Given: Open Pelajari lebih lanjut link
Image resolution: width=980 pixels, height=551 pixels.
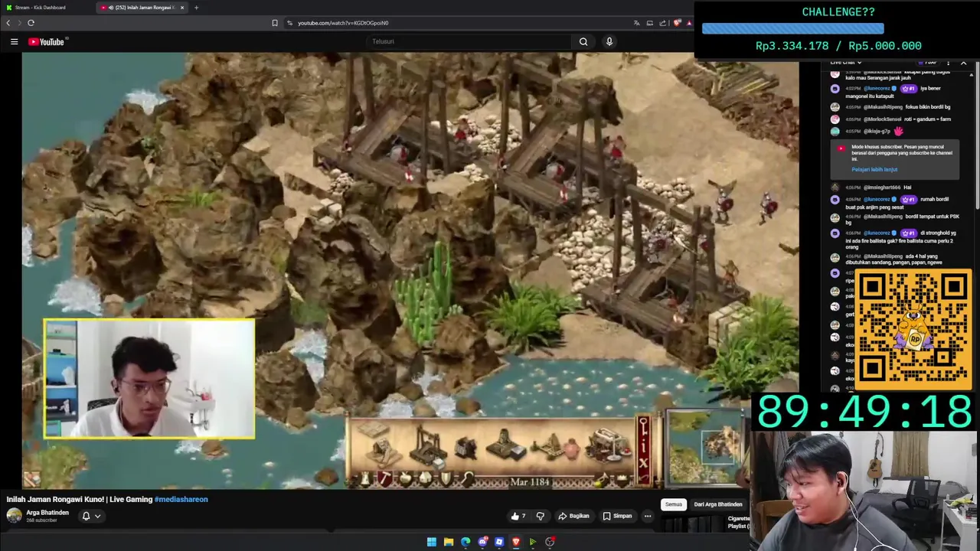Looking at the screenshot, I should point(874,169).
